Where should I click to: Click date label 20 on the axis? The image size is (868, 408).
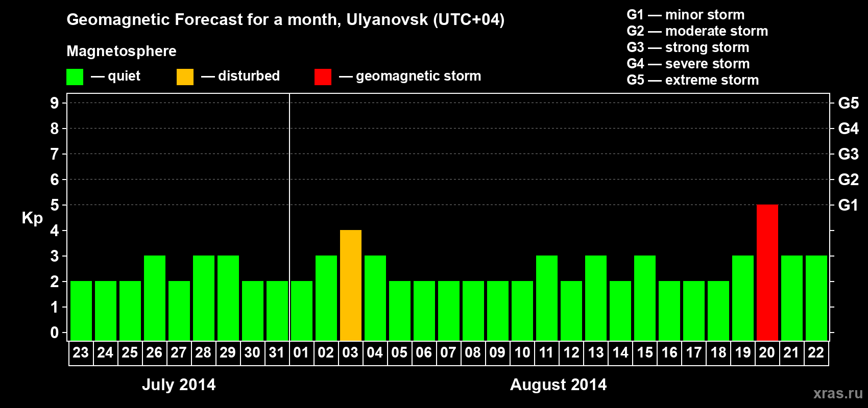pos(767,352)
